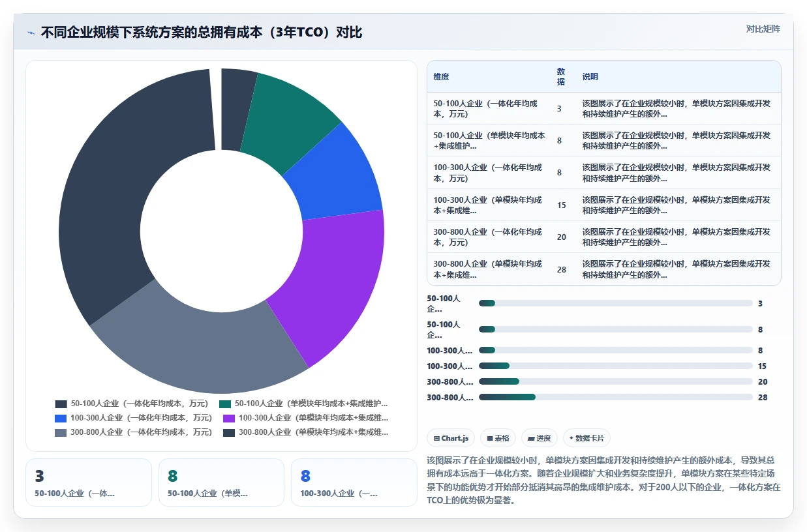Click the value 28 in the table

[562, 269]
